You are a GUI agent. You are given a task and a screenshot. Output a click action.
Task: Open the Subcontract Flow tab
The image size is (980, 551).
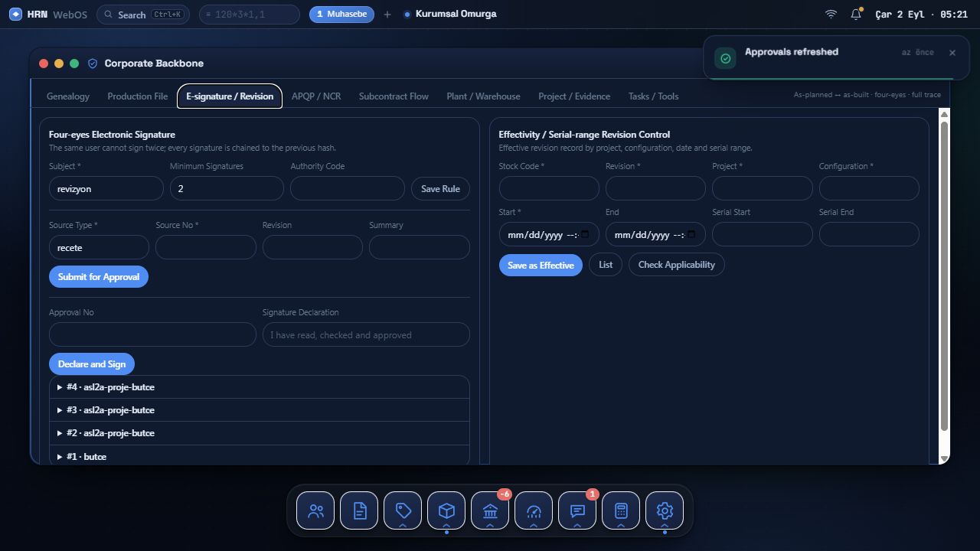(x=394, y=96)
